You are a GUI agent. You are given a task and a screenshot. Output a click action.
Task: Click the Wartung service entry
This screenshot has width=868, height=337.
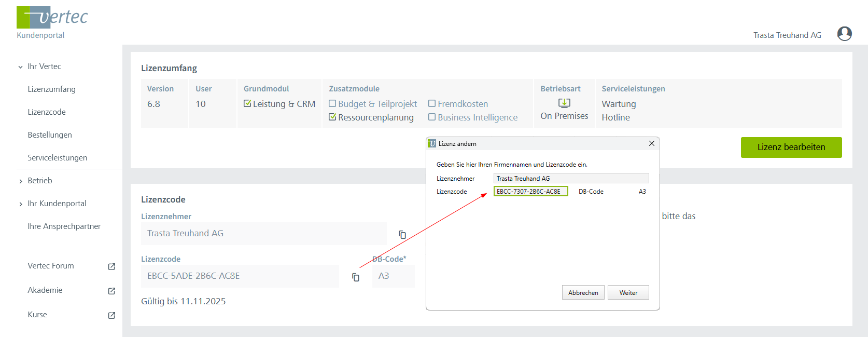point(619,104)
